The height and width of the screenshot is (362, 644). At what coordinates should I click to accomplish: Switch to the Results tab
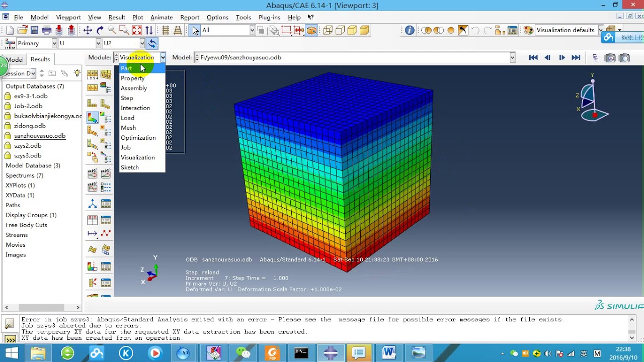point(40,59)
